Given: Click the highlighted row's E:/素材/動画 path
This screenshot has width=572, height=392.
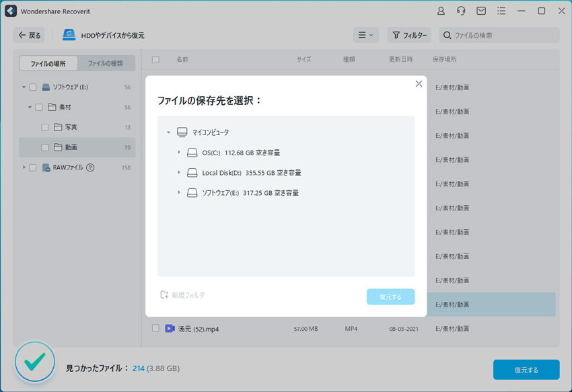Looking at the screenshot, I should pos(452,305).
